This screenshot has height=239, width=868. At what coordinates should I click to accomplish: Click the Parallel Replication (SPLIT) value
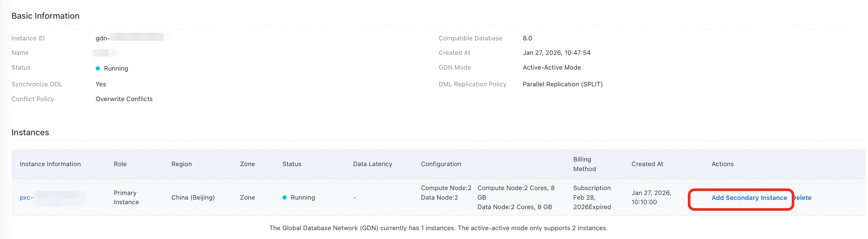[562, 84]
